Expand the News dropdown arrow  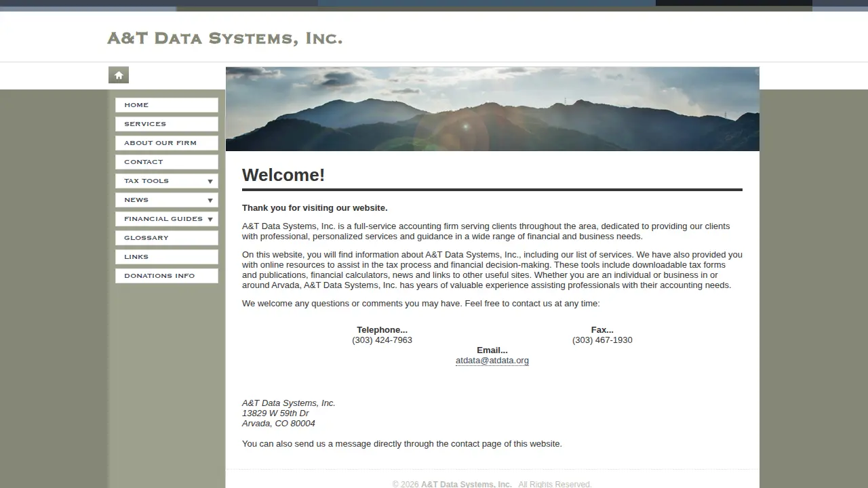coord(210,201)
